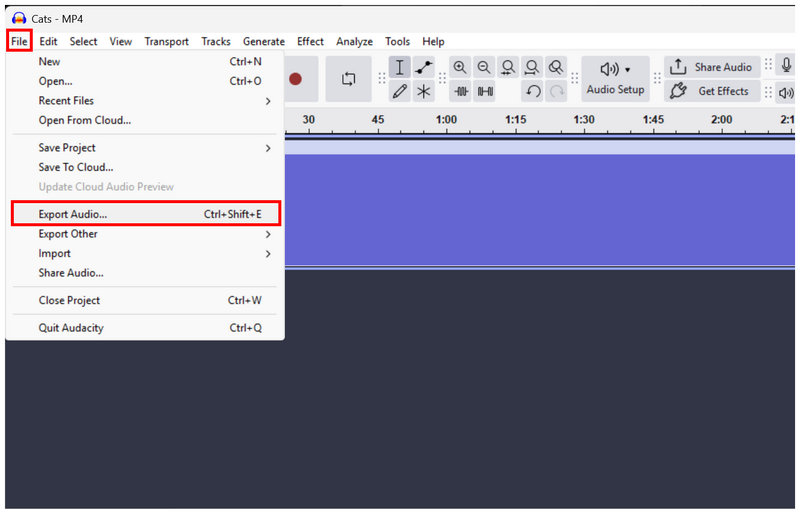Image resolution: width=800 pixels, height=514 pixels.
Task: Open the File menu
Action: pyautogui.click(x=19, y=41)
